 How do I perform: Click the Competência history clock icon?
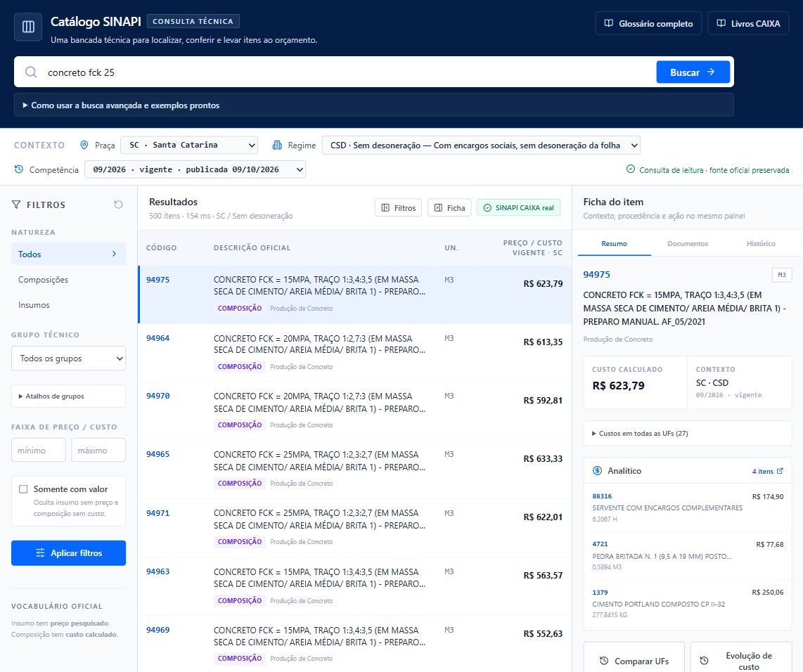coord(19,169)
